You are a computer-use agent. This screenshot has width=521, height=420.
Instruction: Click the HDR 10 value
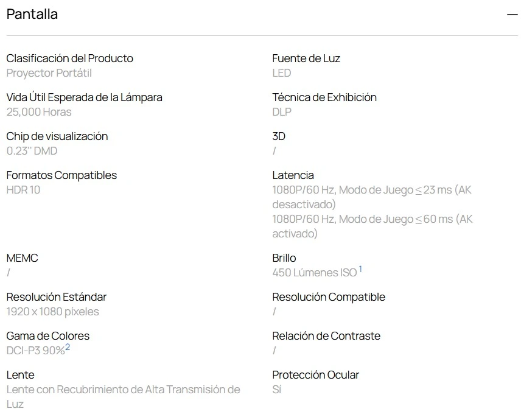tap(23, 190)
